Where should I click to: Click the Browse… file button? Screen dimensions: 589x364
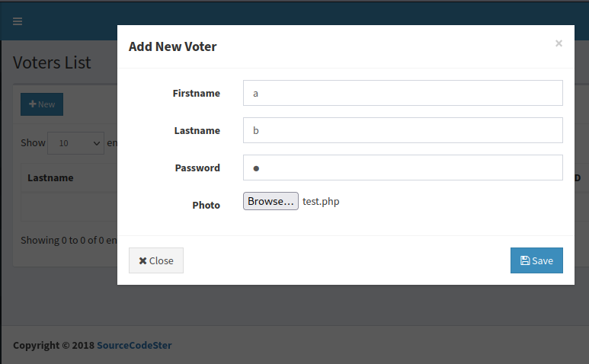[x=270, y=201]
